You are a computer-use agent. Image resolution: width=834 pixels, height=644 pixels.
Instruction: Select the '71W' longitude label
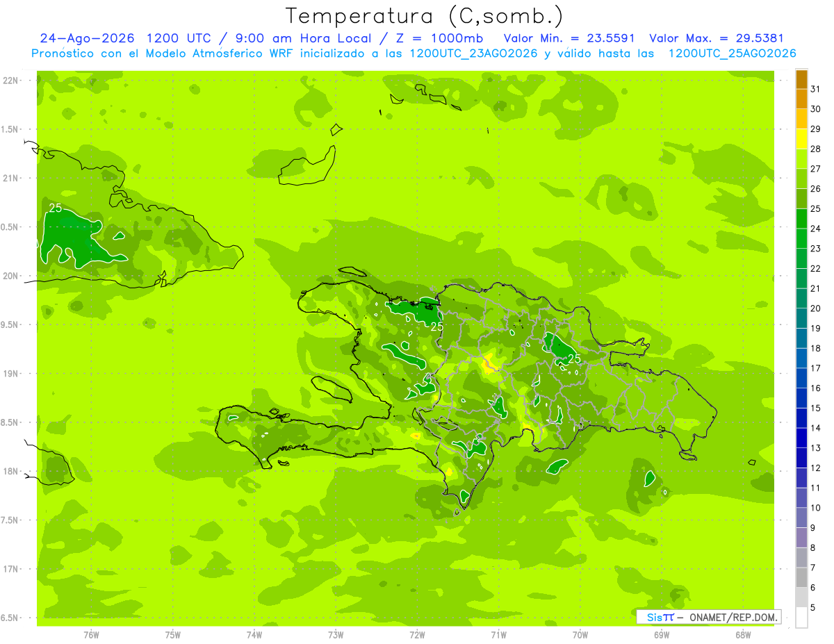click(498, 634)
